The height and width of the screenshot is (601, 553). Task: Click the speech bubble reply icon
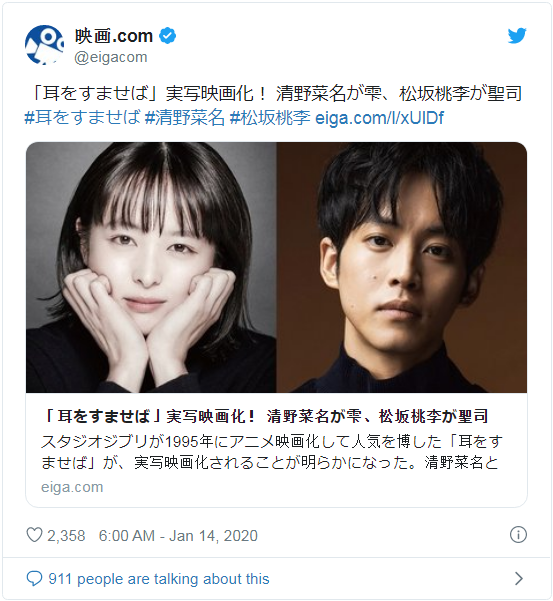tap(34, 578)
